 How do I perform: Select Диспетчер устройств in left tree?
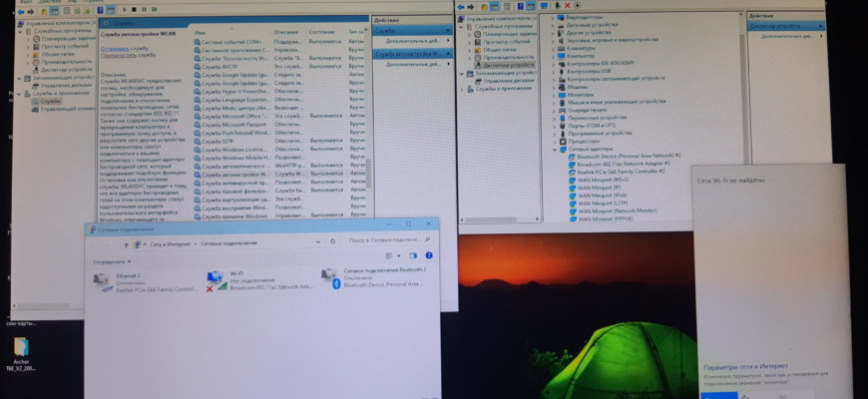click(507, 65)
